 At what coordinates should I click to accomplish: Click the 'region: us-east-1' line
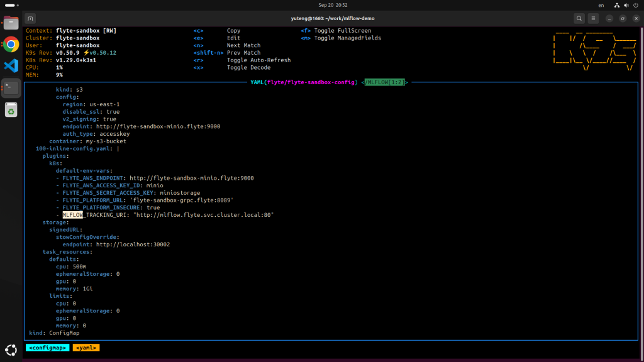click(91, 105)
